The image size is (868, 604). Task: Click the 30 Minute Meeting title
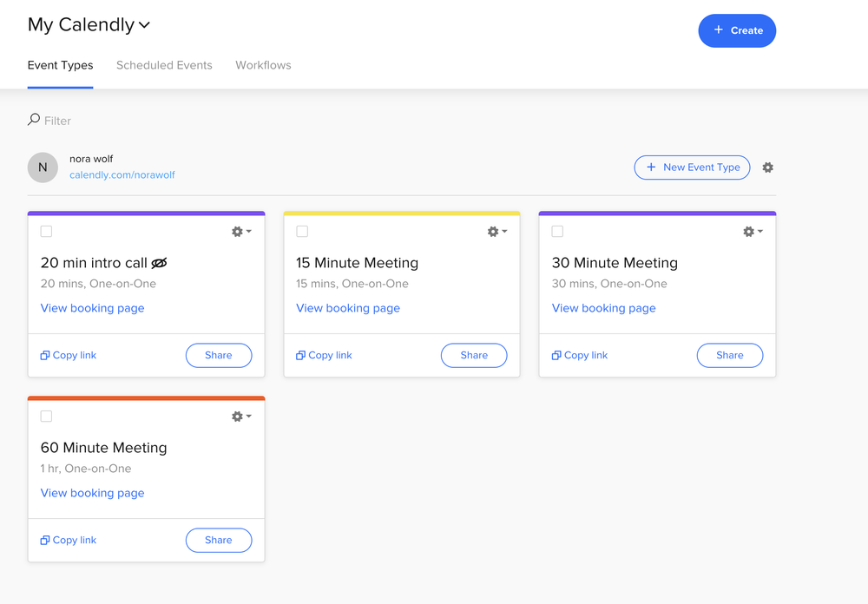(615, 263)
